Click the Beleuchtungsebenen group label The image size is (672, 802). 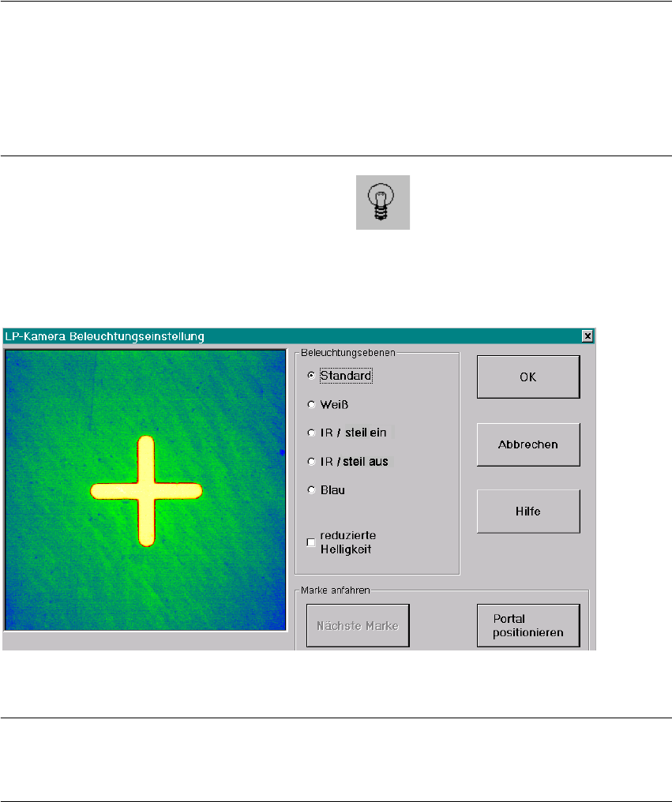pyautogui.click(x=348, y=352)
